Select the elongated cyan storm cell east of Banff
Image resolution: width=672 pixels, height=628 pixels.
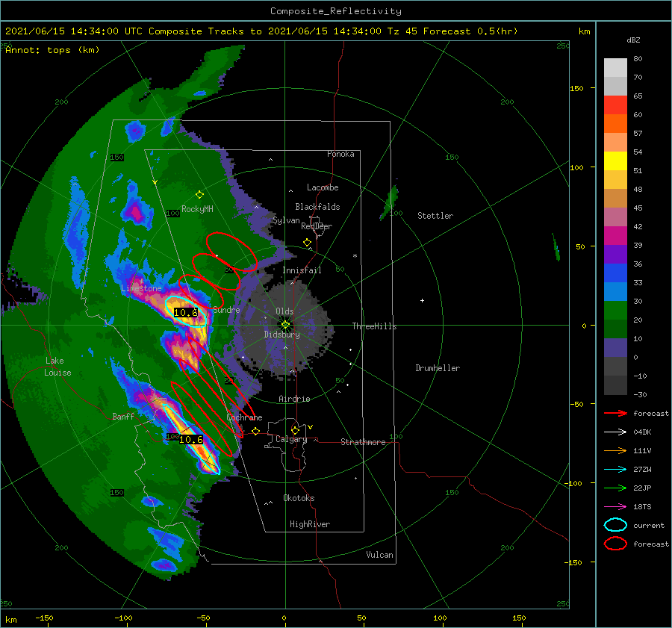pyautogui.click(x=191, y=438)
